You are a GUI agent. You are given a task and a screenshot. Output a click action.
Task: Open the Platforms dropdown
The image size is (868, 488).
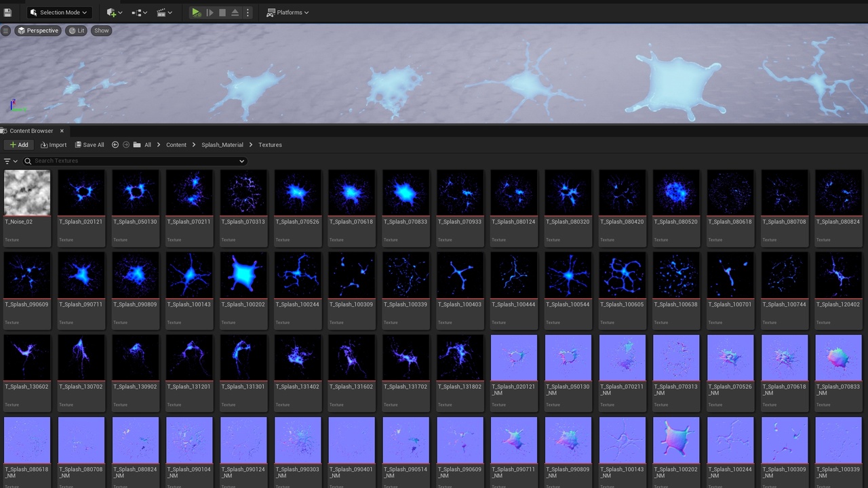(x=288, y=12)
